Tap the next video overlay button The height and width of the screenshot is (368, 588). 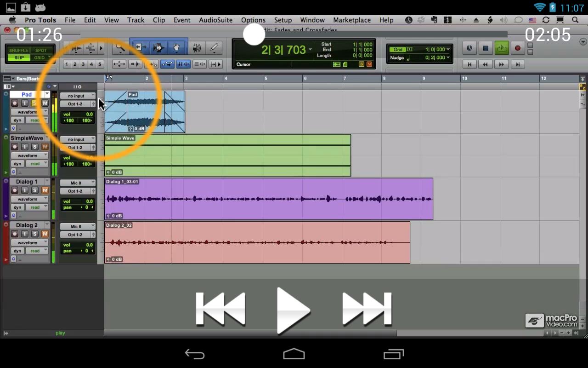367,309
